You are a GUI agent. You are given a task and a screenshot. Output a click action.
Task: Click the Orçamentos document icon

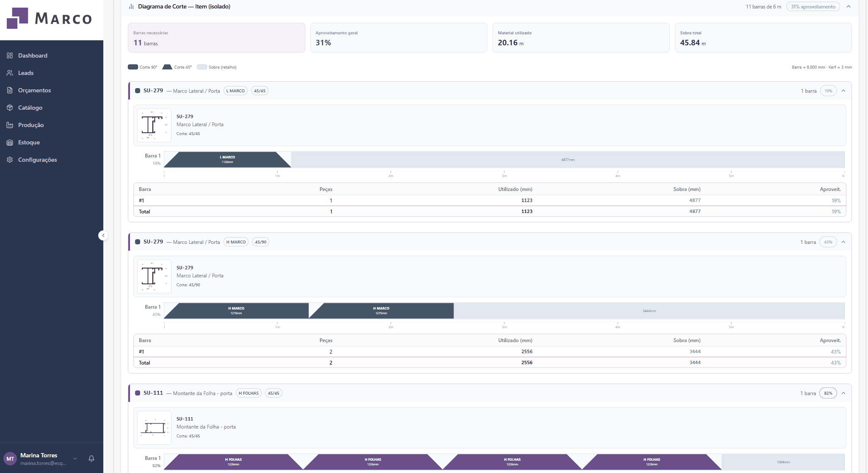click(x=10, y=90)
